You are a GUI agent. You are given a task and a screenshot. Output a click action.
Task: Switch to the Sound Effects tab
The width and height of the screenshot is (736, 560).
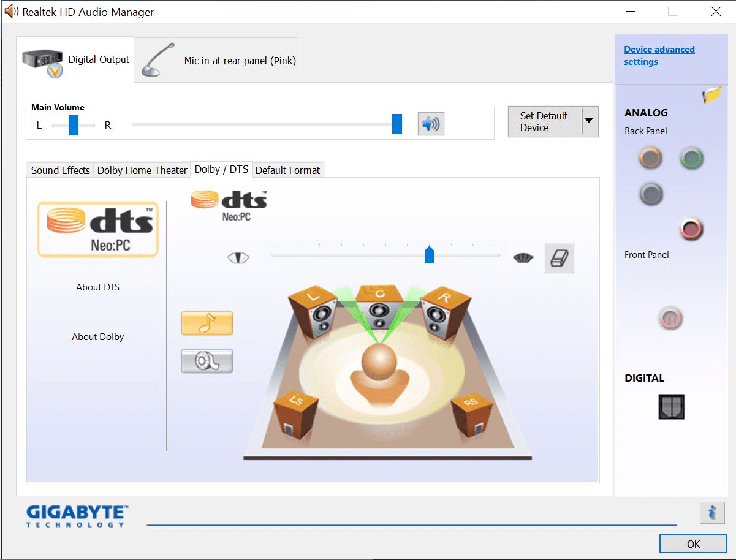tap(59, 170)
